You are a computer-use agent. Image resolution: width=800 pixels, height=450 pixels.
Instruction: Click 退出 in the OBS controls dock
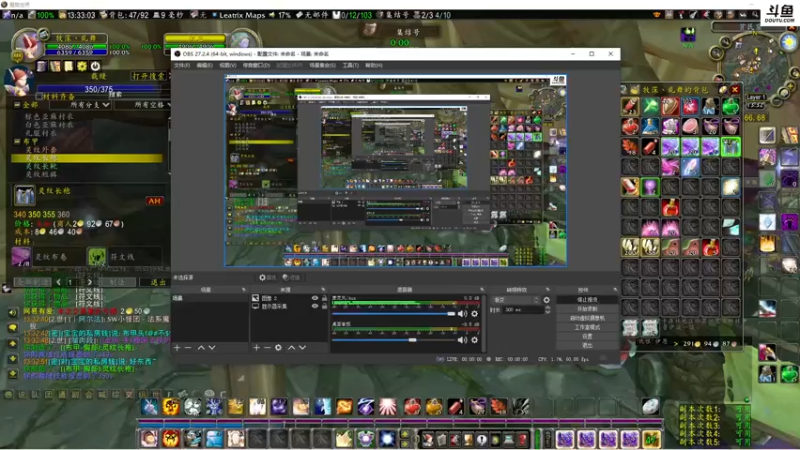587,345
